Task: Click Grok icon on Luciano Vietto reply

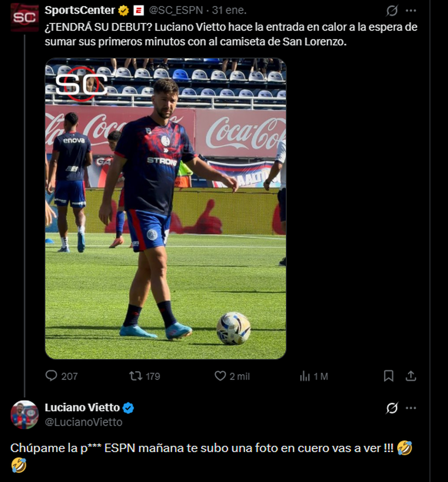Action: [x=392, y=408]
